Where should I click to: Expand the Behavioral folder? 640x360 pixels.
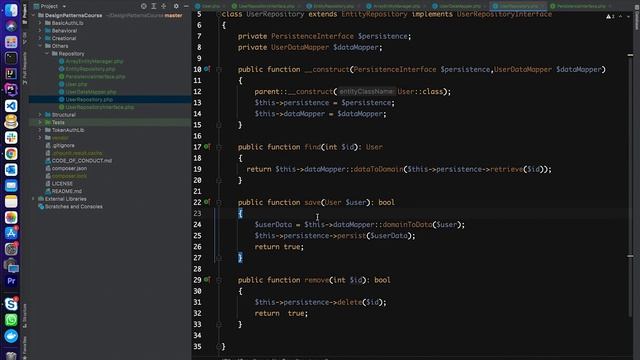pyautogui.click(x=40, y=31)
